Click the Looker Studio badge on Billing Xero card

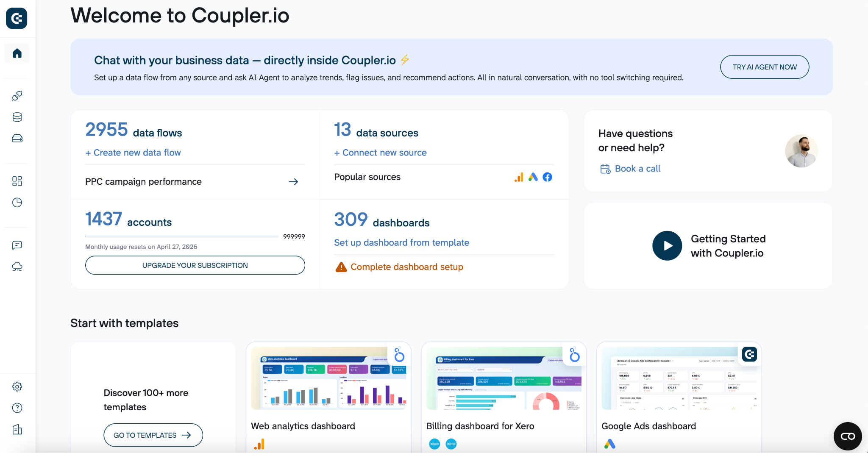[x=575, y=355]
